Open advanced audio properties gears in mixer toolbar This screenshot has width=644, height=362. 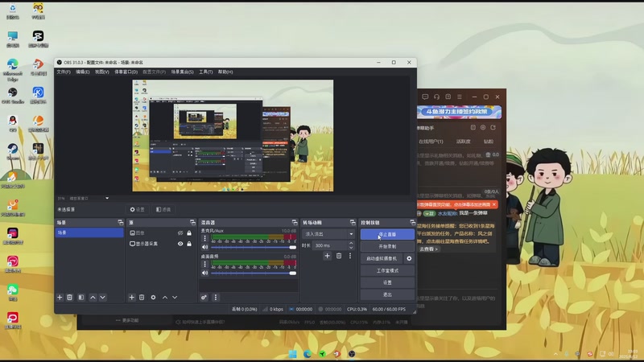[x=204, y=297]
